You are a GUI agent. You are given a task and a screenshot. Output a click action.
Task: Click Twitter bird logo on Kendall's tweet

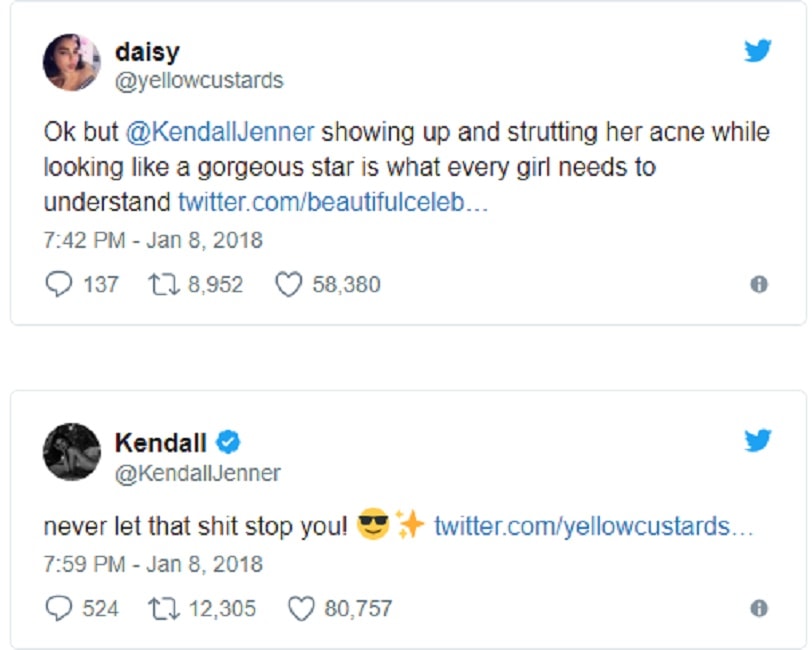[758, 440]
